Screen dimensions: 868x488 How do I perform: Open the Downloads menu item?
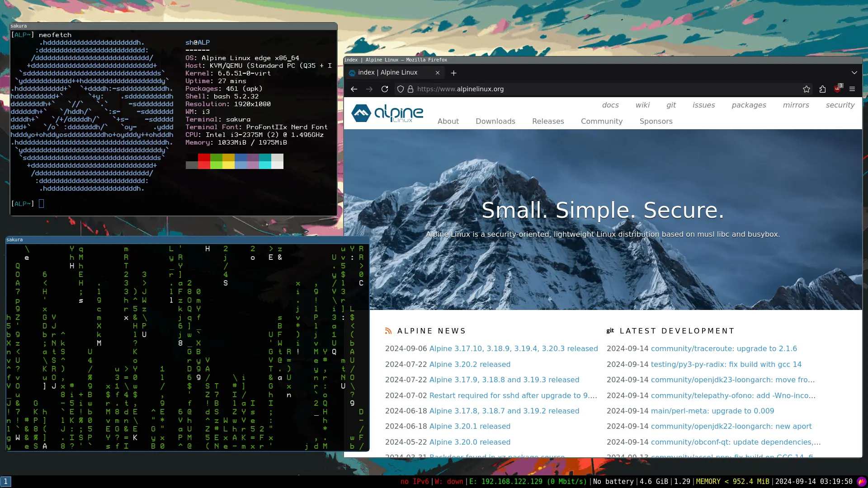point(495,122)
